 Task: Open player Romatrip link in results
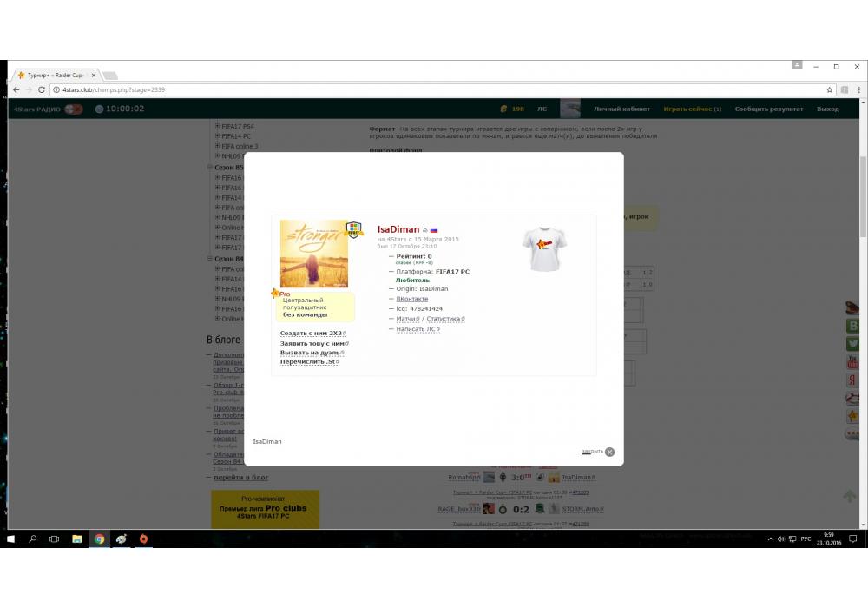(464, 478)
